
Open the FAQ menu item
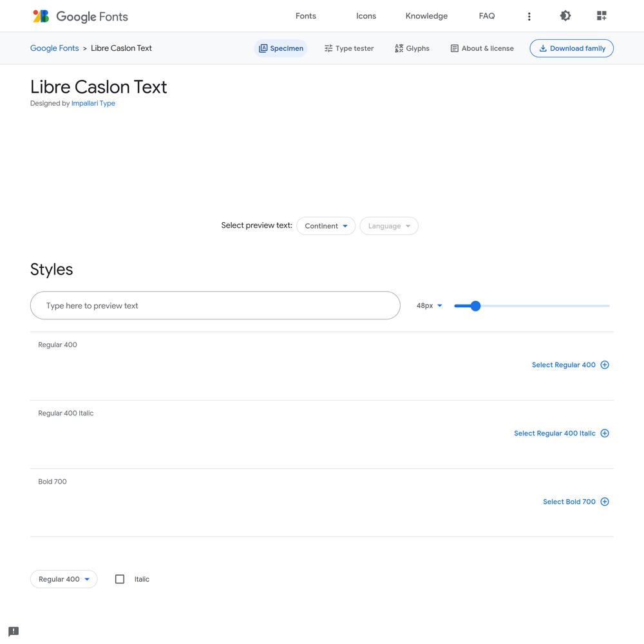pos(487,16)
